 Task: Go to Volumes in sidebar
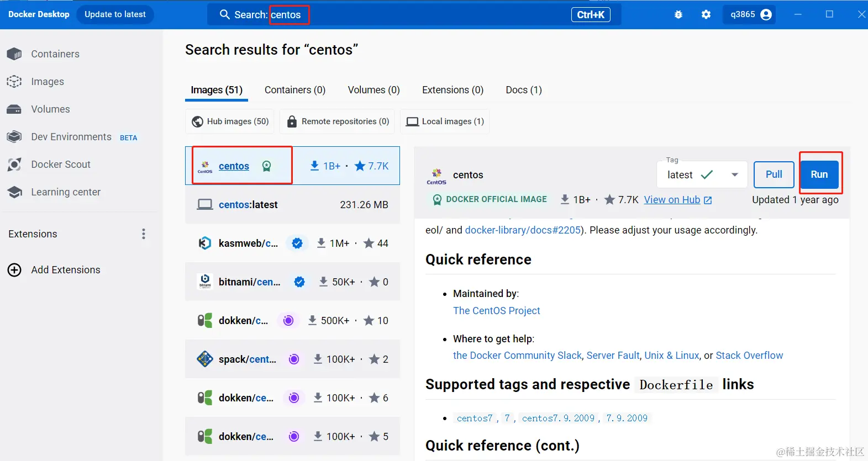pos(50,109)
